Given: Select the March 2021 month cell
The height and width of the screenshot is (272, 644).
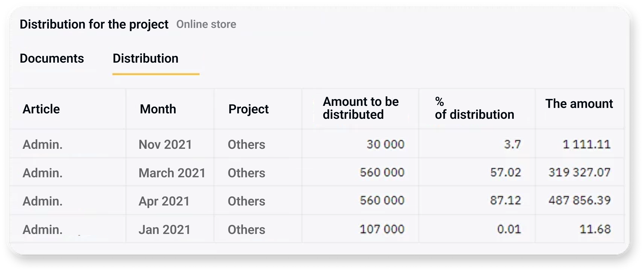Looking at the screenshot, I should (172, 173).
